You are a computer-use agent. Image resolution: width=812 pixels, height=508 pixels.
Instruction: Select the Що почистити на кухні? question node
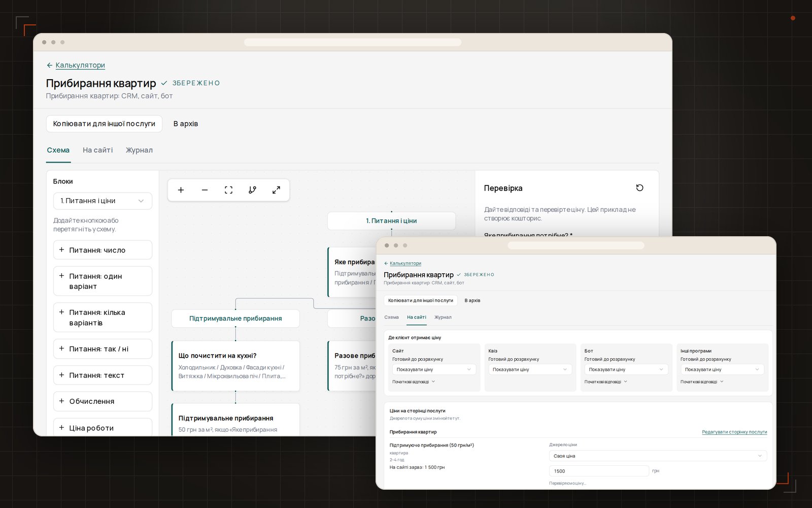[x=235, y=366]
